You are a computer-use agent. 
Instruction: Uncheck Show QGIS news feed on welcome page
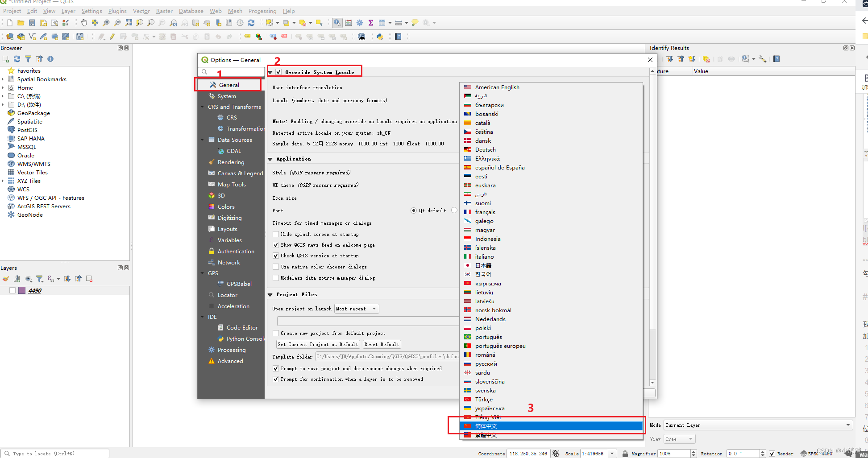pos(276,245)
